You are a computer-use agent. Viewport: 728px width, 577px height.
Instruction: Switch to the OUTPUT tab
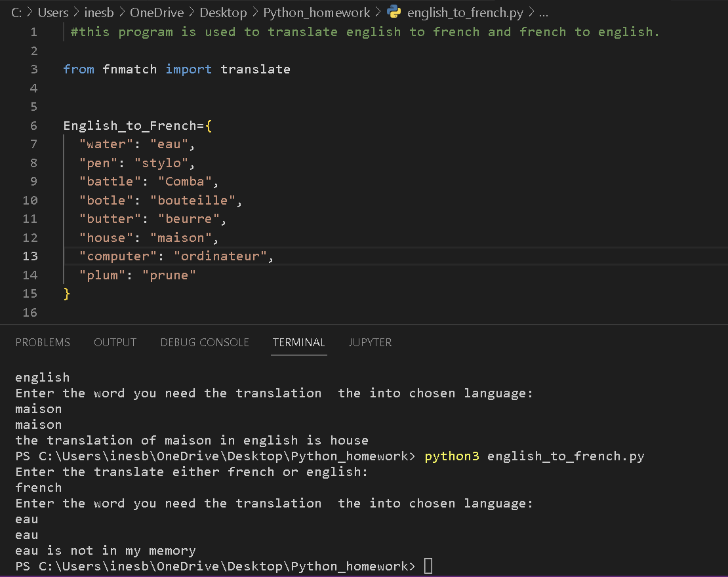tap(115, 342)
